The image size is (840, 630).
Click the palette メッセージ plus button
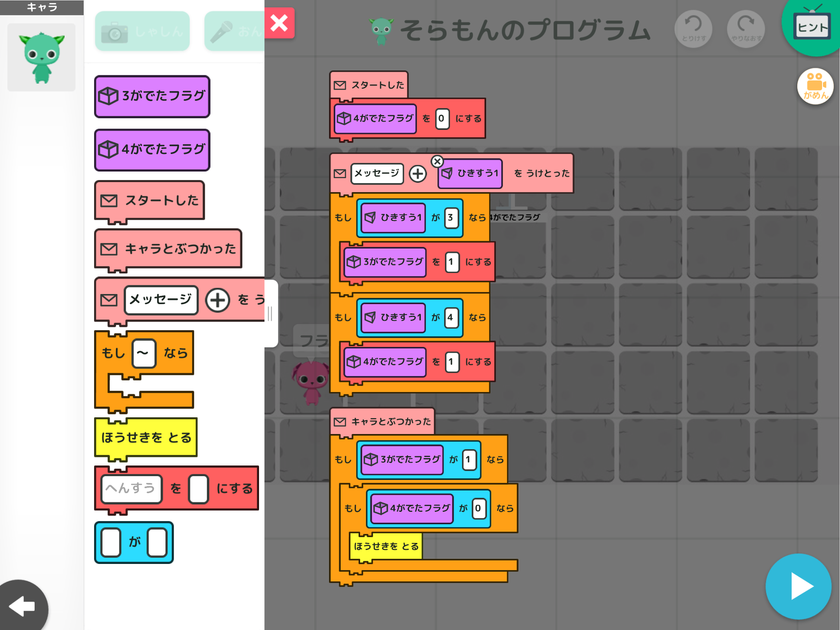coord(217,300)
